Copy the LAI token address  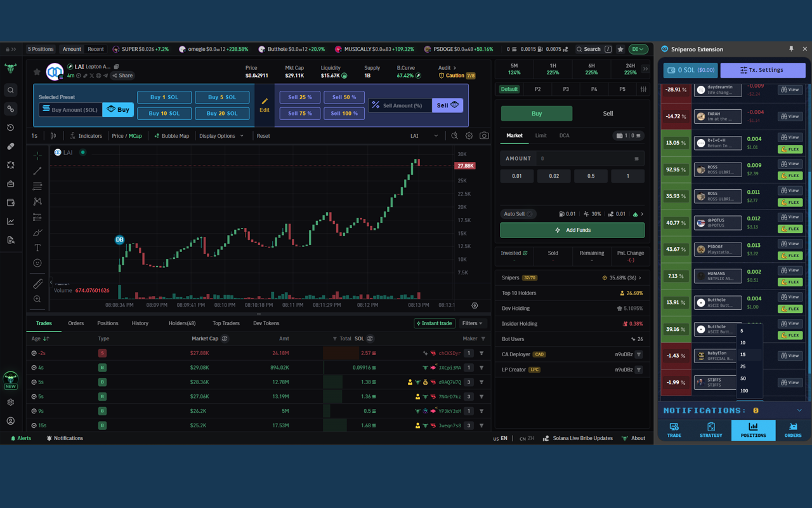pyautogui.click(x=117, y=67)
